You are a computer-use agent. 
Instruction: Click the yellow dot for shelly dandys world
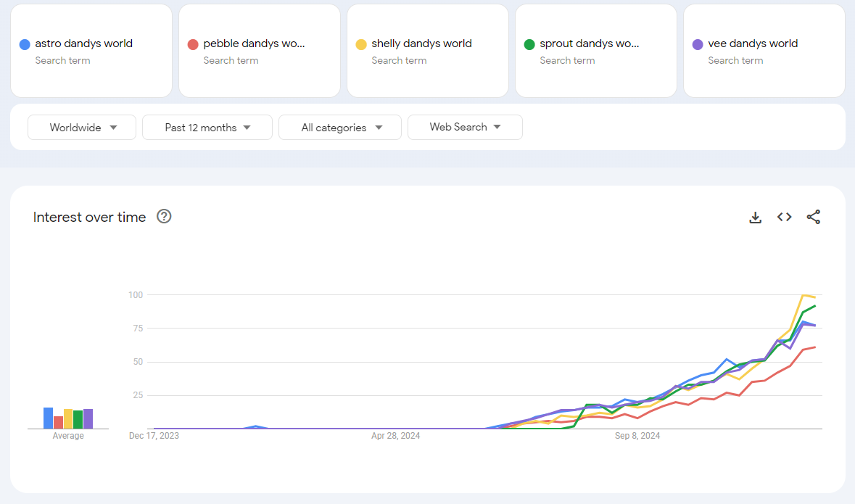(x=360, y=44)
